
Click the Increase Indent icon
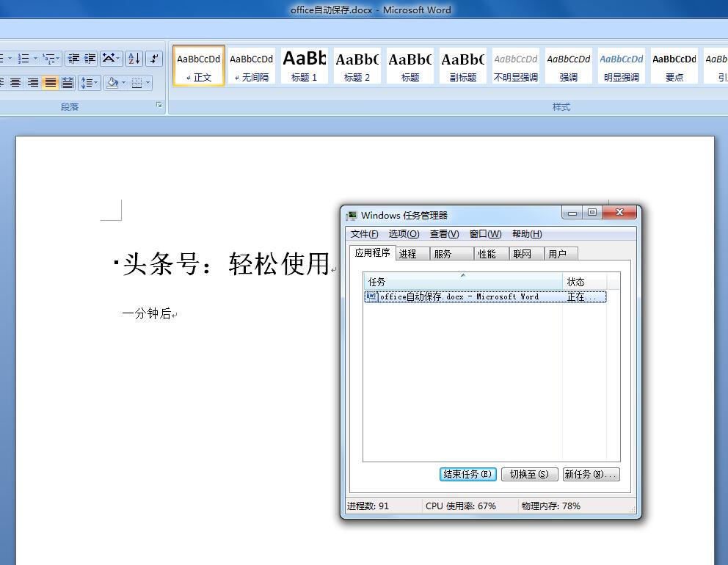tap(90, 59)
